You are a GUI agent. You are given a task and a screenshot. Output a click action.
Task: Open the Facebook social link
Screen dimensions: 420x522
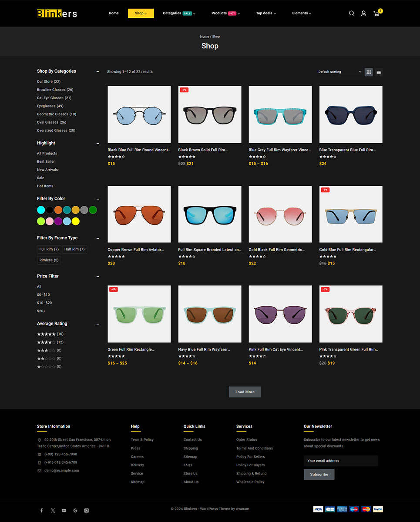tap(42, 510)
